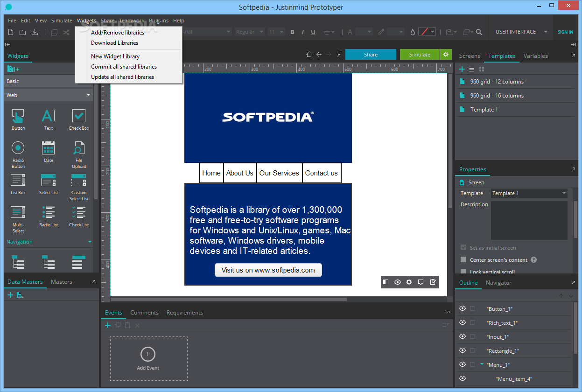Open the Web widget category dropdown
The image size is (582, 392).
[x=48, y=95]
